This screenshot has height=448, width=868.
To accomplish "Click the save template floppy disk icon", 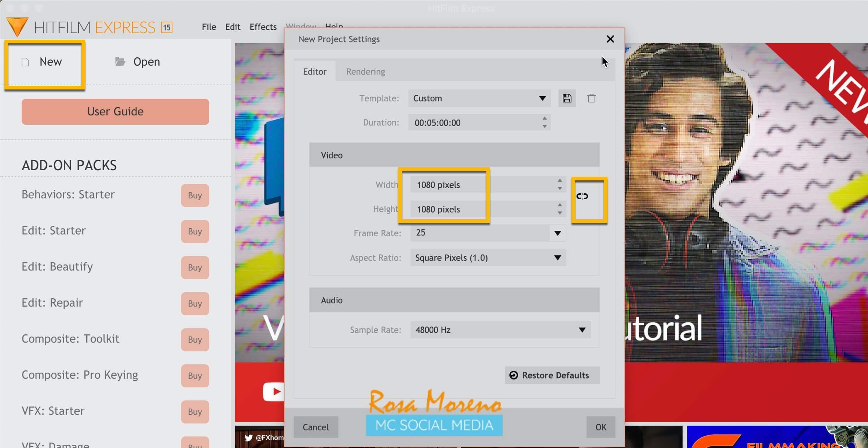I will click(x=567, y=98).
